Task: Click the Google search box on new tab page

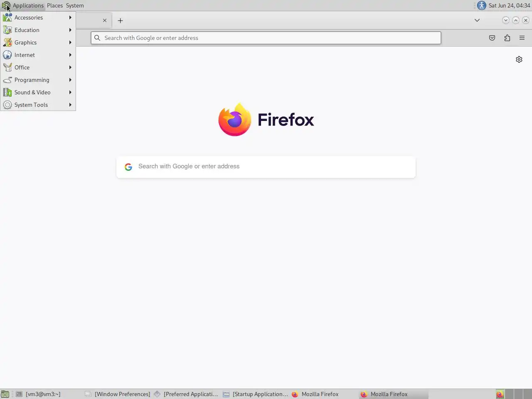Action: (x=266, y=167)
